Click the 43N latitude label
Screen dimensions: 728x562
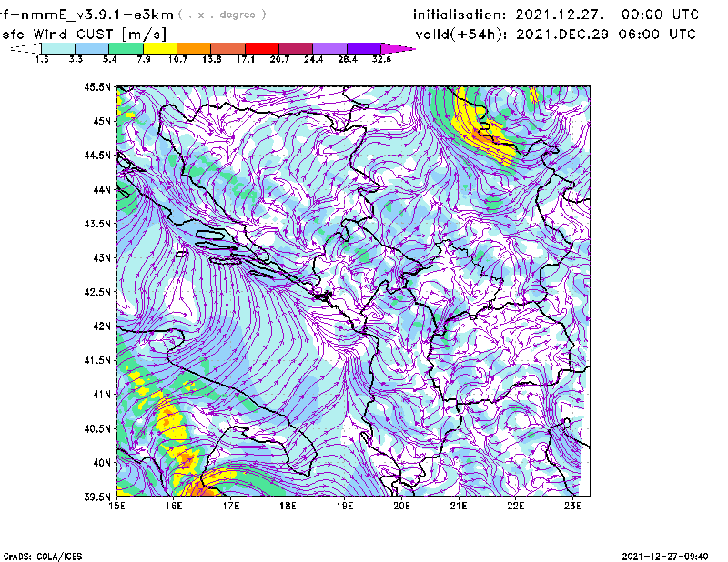tap(102, 257)
